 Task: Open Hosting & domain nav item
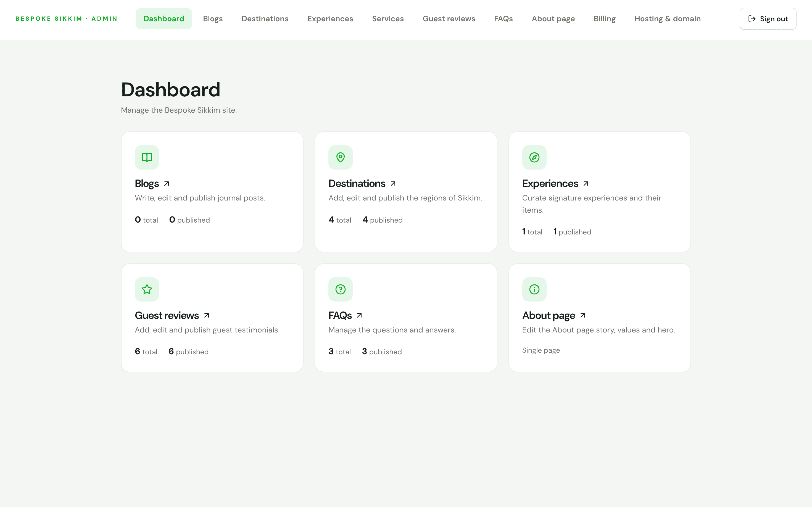[668, 19]
